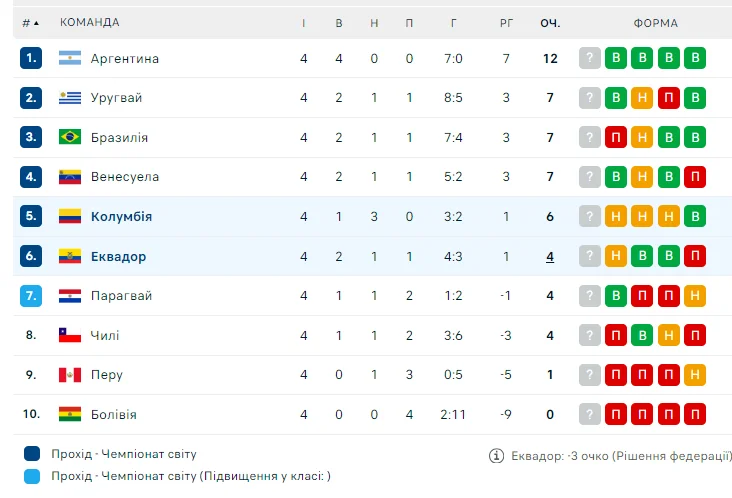732x498 pixels.
Task: Click the light blue Підвищення legend swatch
Action: (x=32, y=477)
